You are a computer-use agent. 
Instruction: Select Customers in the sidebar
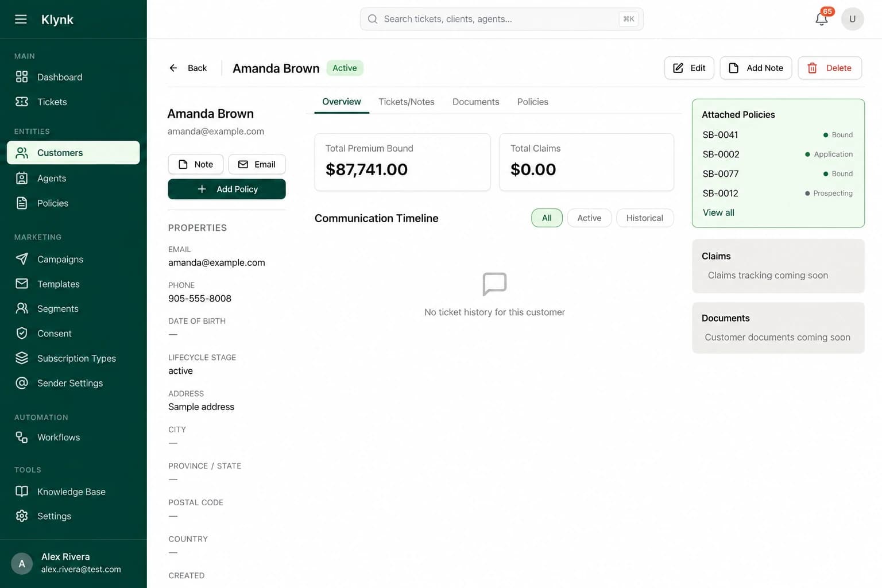click(x=73, y=153)
